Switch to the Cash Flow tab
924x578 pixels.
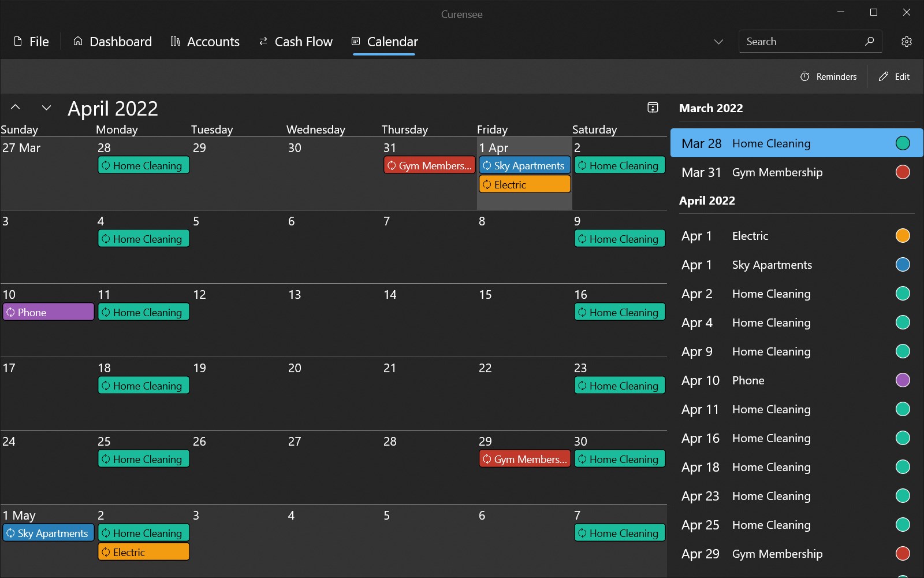(296, 42)
